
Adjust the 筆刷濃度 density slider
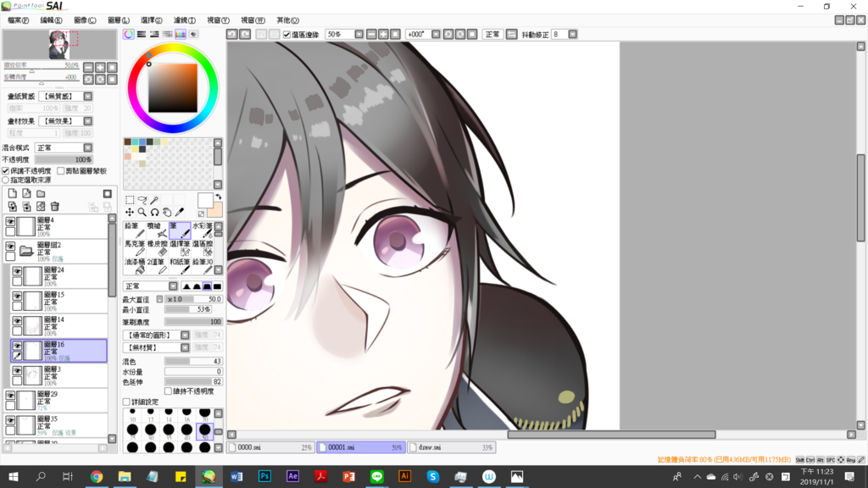click(194, 322)
